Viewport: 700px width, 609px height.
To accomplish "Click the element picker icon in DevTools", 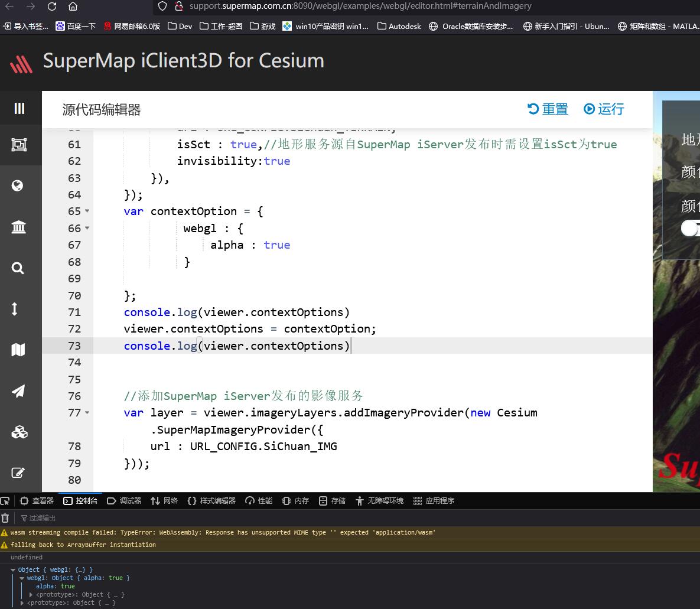I will tap(5, 501).
